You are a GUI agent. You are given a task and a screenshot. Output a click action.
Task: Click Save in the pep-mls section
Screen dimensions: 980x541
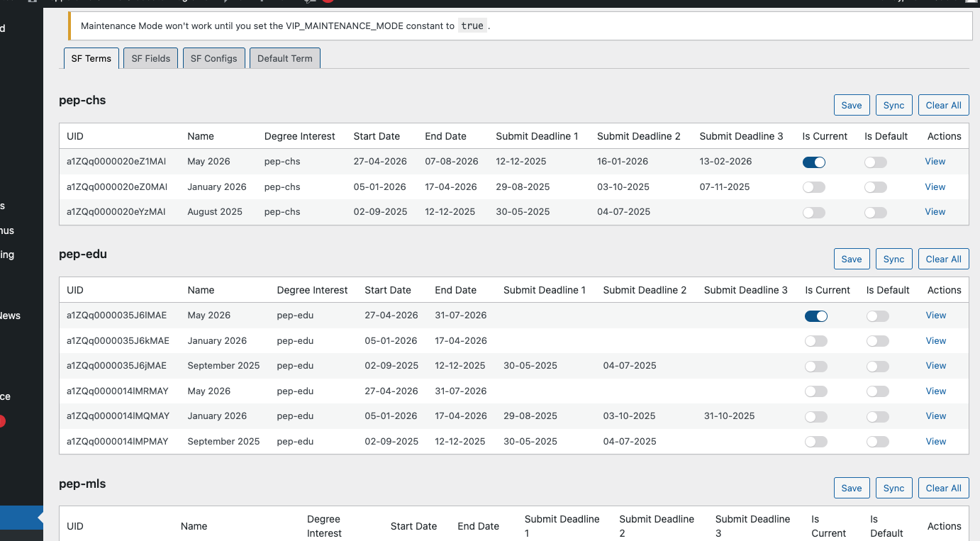851,488
